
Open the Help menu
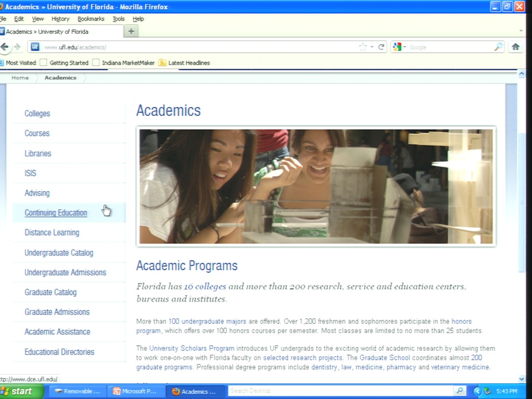(138, 19)
